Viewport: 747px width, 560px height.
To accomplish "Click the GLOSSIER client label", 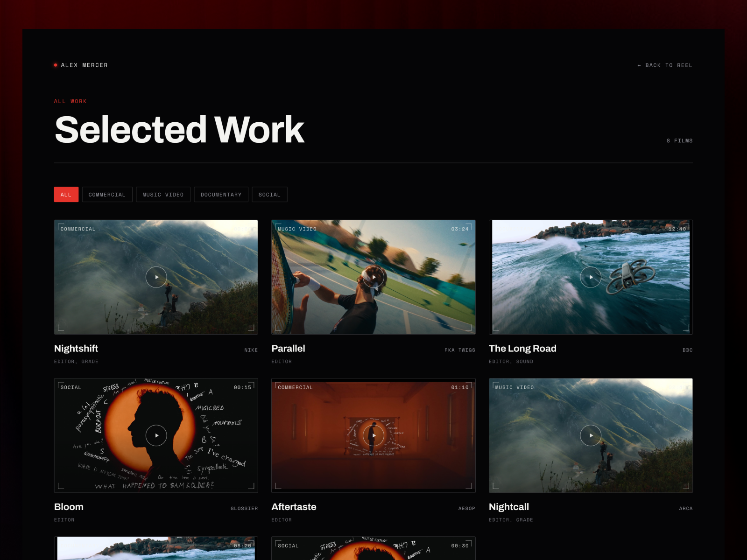I will point(244,508).
